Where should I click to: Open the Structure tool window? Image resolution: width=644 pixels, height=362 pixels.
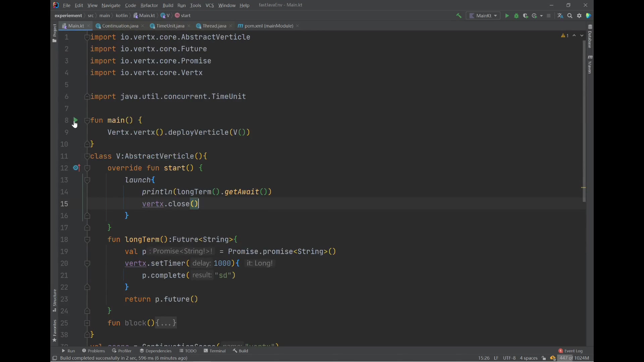[x=54, y=300]
